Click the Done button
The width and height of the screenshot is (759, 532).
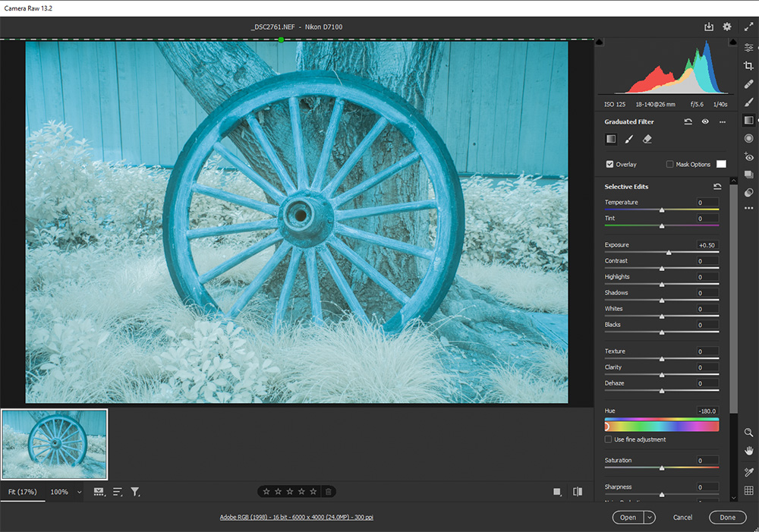[x=727, y=518]
